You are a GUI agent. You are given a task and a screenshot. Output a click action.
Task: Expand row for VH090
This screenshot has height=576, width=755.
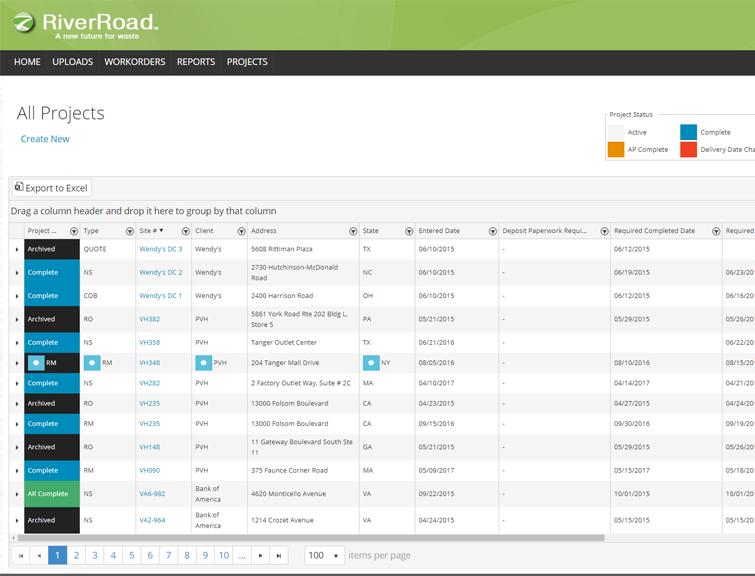click(17, 471)
